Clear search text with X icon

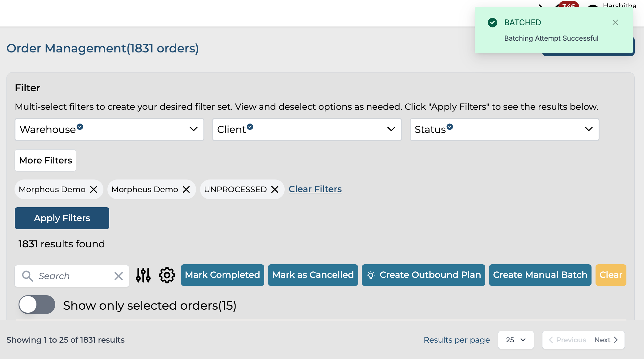(119, 276)
